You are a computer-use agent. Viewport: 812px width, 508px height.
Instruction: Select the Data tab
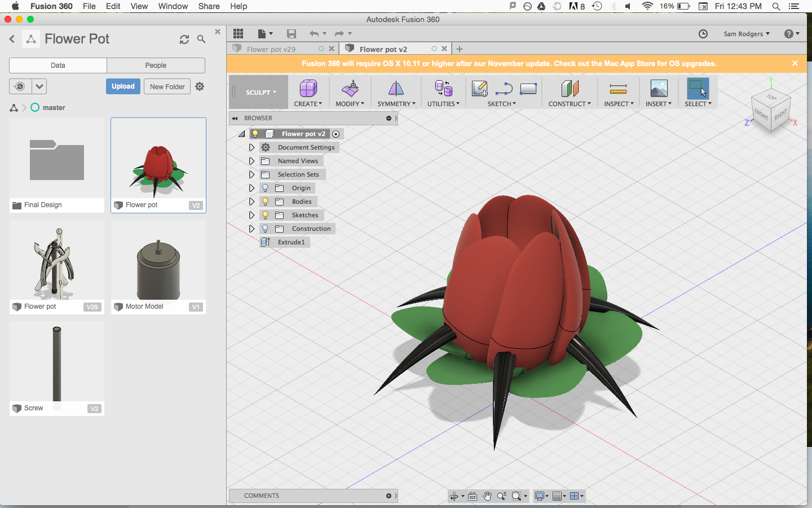[58, 65]
